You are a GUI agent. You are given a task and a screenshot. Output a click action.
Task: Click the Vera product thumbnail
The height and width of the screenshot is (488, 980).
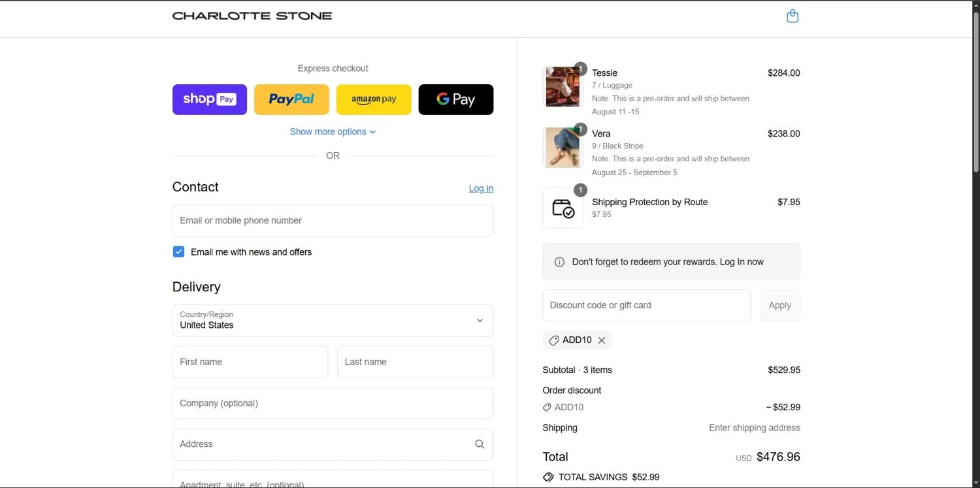pos(563,148)
